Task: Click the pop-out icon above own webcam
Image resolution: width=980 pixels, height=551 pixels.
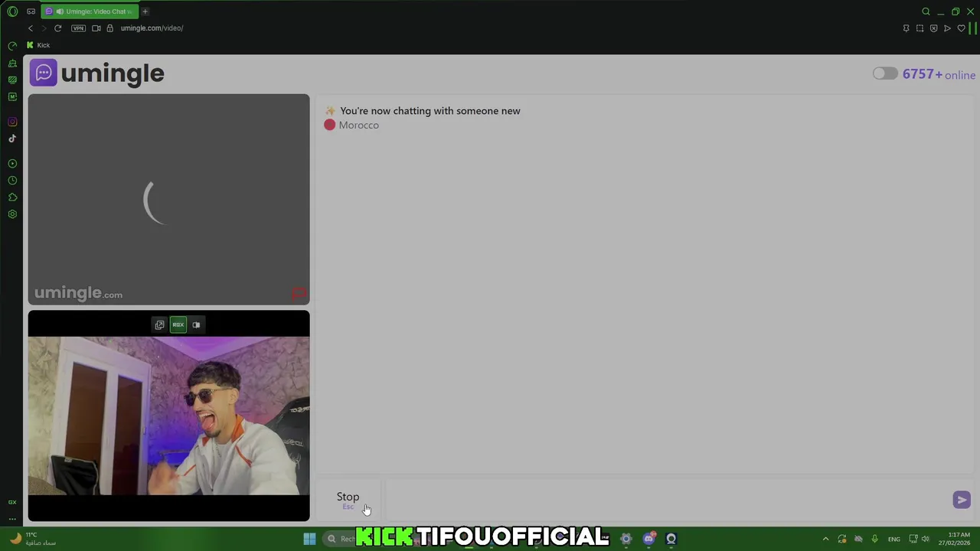Action: pyautogui.click(x=159, y=324)
